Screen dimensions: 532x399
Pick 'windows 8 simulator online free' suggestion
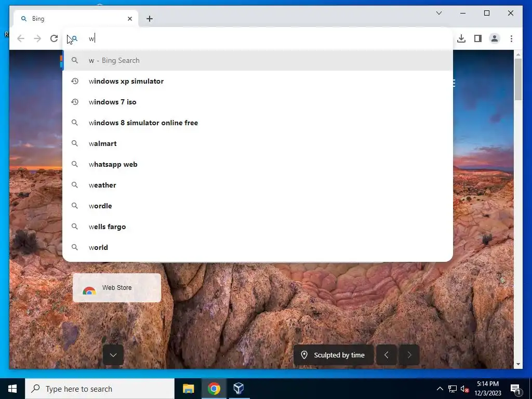pos(258,123)
